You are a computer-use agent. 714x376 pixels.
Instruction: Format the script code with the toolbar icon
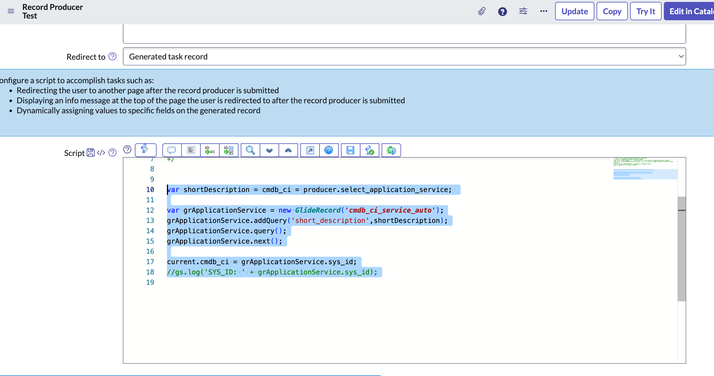[x=191, y=150]
